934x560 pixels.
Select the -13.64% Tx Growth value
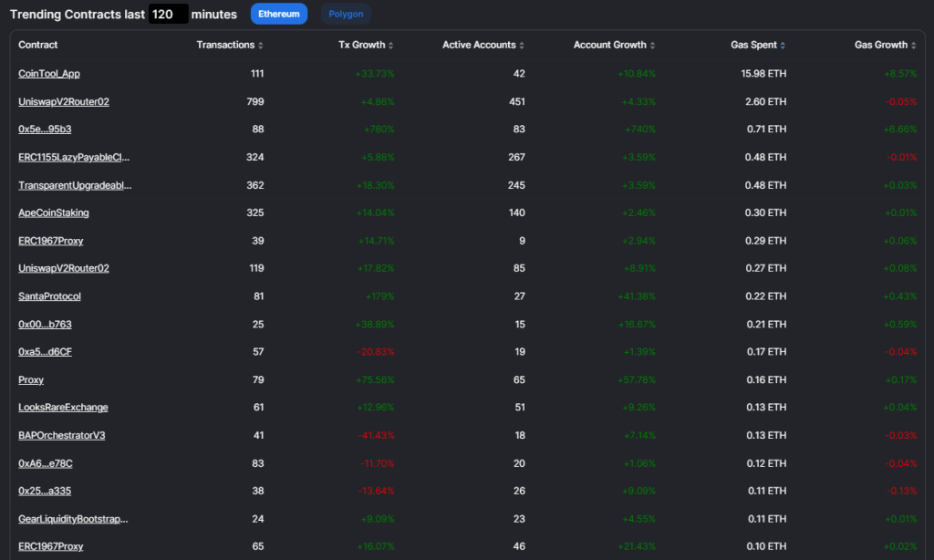pyautogui.click(x=376, y=491)
